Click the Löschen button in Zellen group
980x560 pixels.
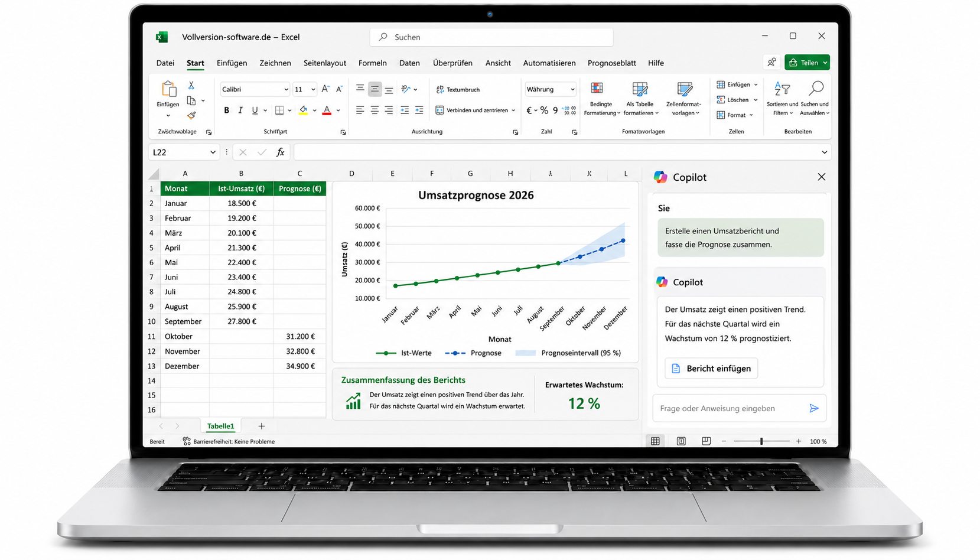coord(737,100)
